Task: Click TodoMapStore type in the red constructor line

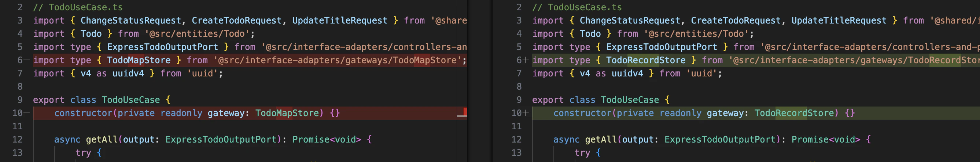Action: point(287,113)
